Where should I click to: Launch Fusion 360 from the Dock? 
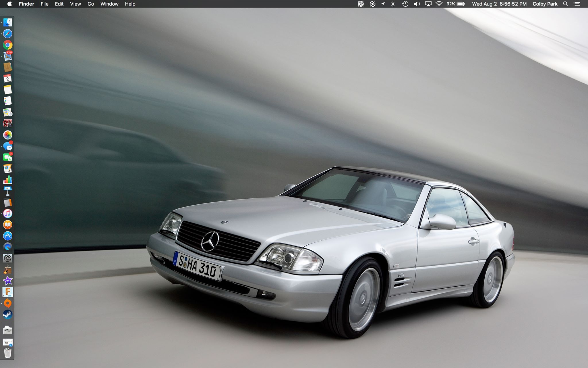point(8,292)
